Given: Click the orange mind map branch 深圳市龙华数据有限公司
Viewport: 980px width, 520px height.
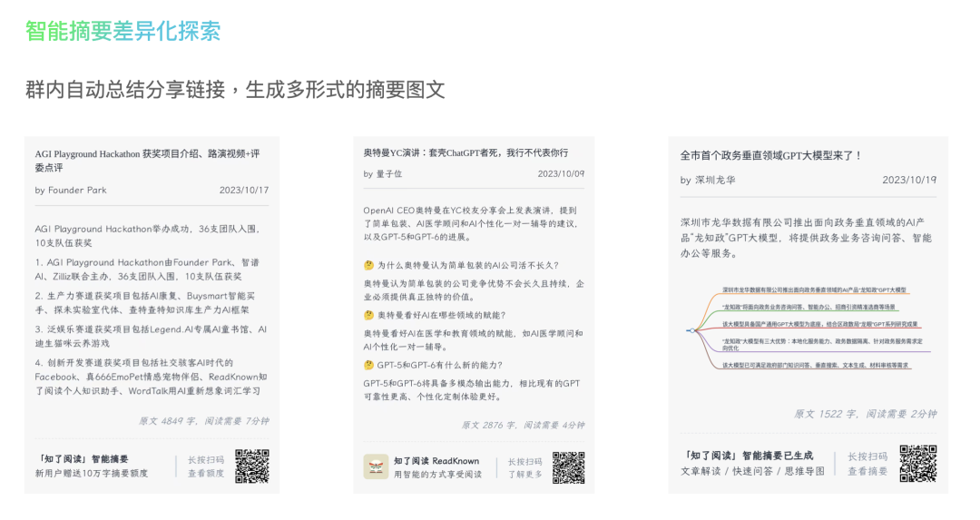Looking at the screenshot, I should [814, 290].
